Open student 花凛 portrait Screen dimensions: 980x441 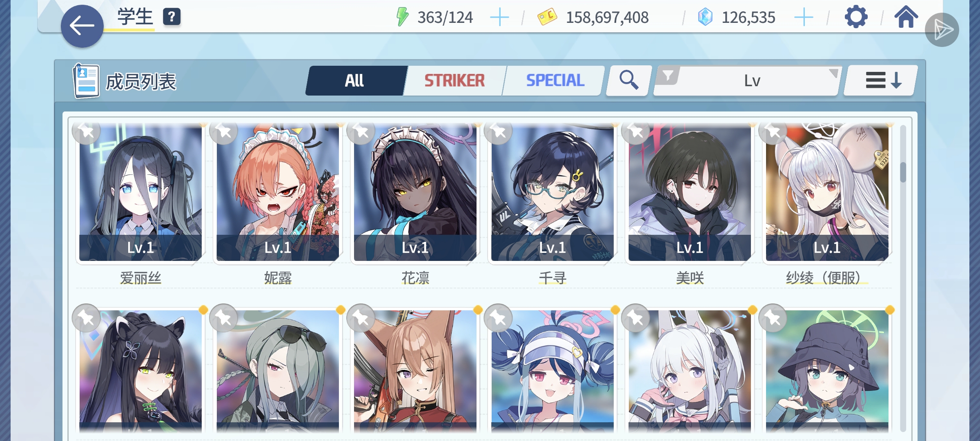415,193
